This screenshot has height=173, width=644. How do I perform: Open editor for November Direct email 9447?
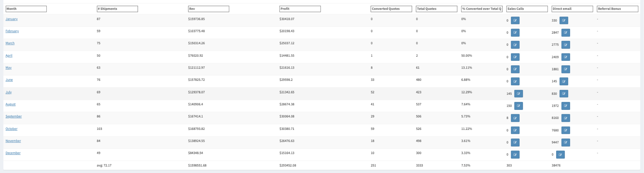pos(565,142)
